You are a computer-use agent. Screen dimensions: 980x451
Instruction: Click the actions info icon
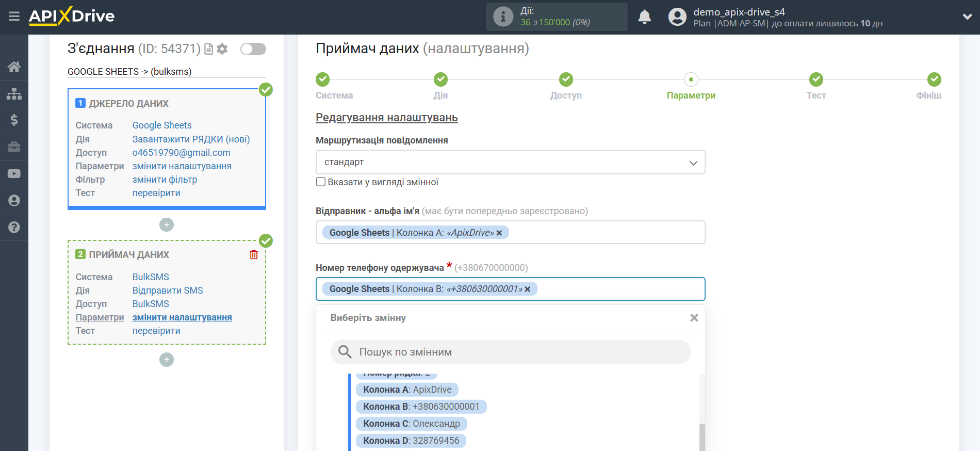(x=503, y=17)
